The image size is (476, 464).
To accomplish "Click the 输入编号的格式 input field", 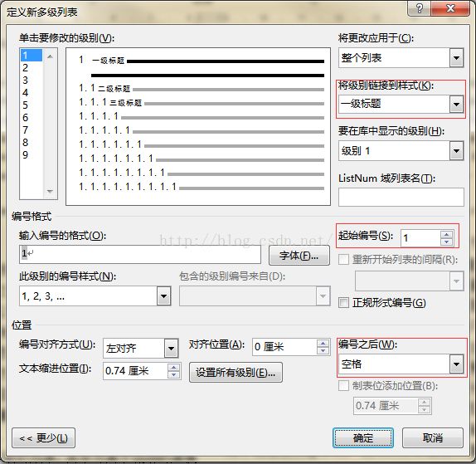I will coord(140,254).
